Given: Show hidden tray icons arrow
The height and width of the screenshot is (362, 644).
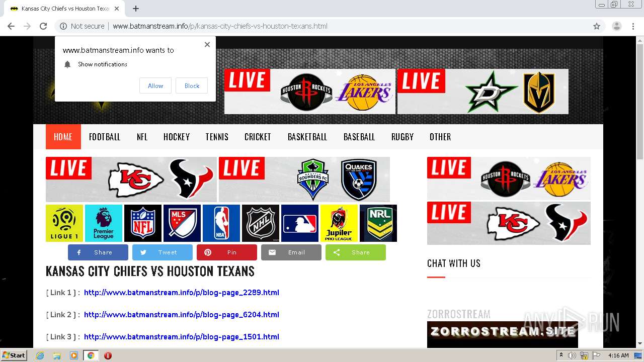Looking at the screenshot, I should 561,355.
